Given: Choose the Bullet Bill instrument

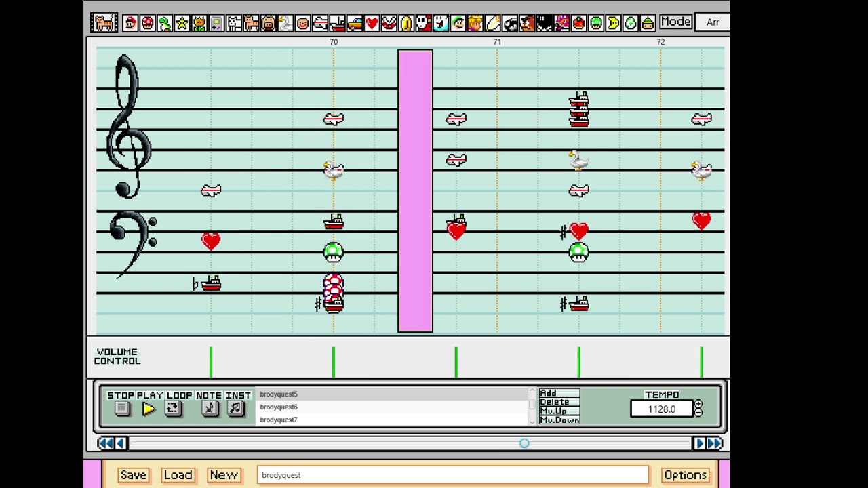Looking at the screenshot, I should click(x=510, y=23).
